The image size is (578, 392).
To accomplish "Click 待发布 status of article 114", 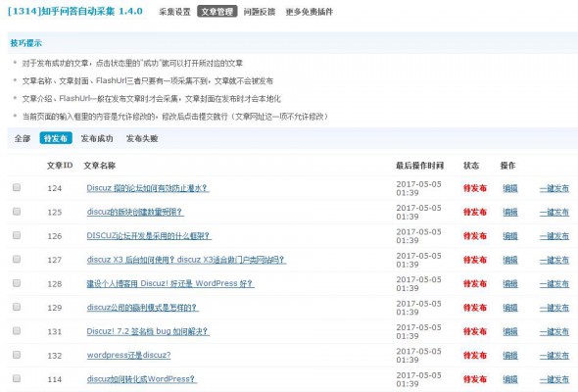I will [x=475, y=379].
